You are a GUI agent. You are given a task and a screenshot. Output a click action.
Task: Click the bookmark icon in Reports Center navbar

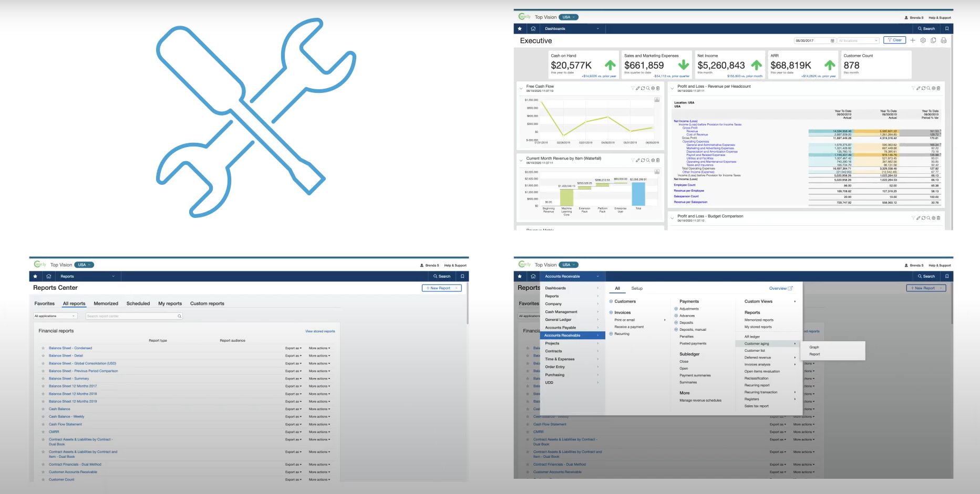(x=462, y=276)
